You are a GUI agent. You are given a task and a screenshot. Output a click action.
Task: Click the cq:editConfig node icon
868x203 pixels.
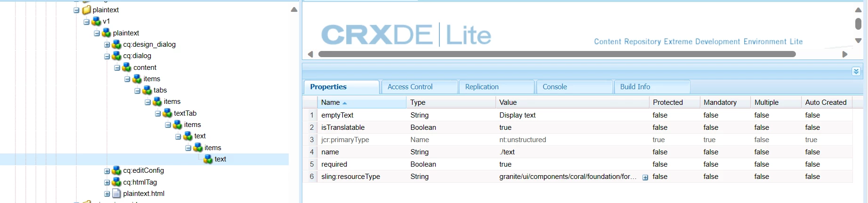(117, 170)
